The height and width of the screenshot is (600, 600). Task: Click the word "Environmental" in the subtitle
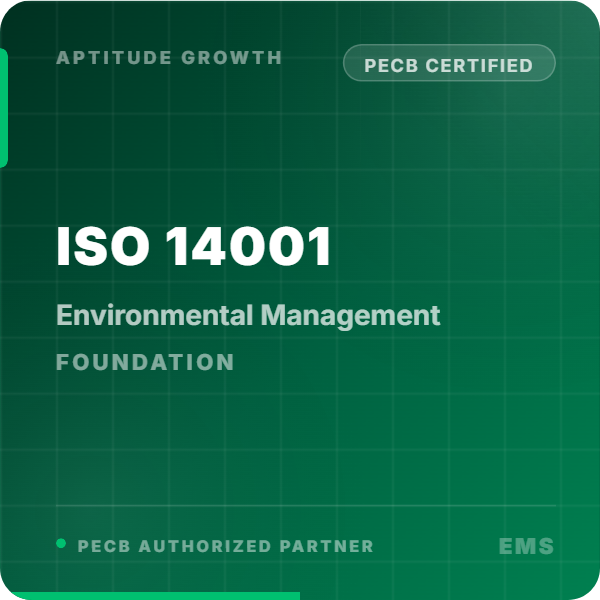coord(155,315)
